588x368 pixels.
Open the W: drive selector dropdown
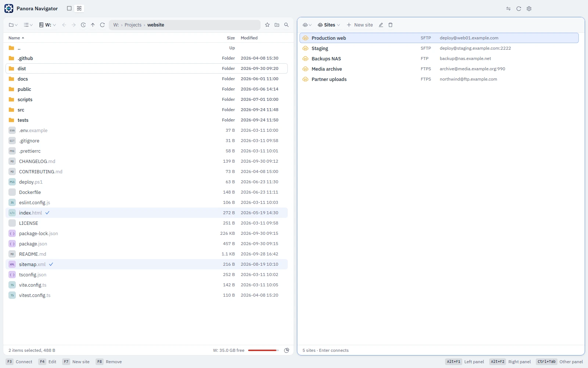(47, 25)
